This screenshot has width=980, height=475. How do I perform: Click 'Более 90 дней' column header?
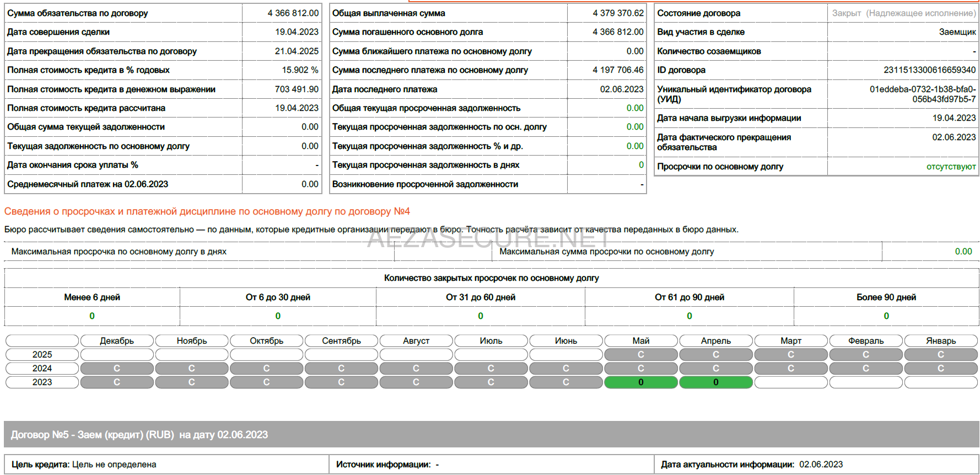(x=886, y=297)
